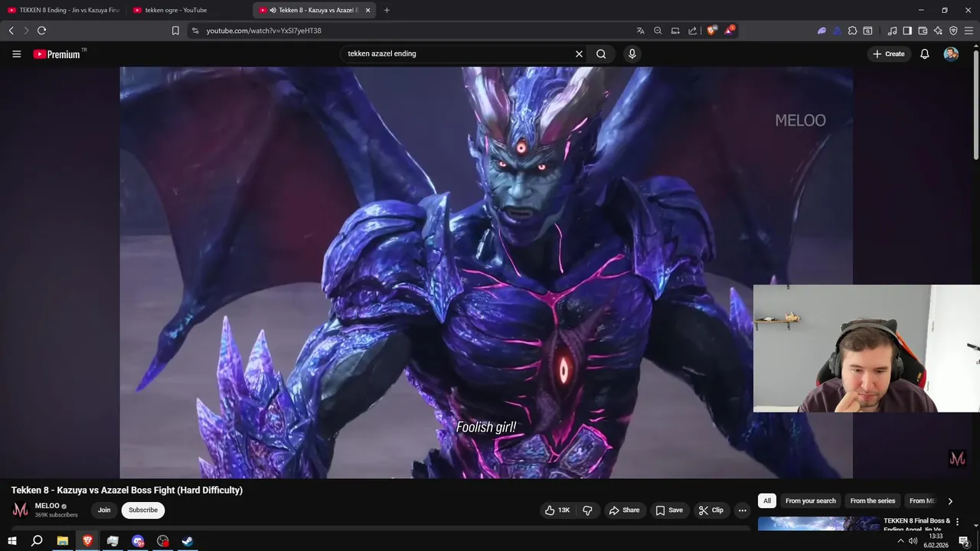Run the search with the magnifier button
This screenshot has height=551, width=980.
(x=601, y=54)
